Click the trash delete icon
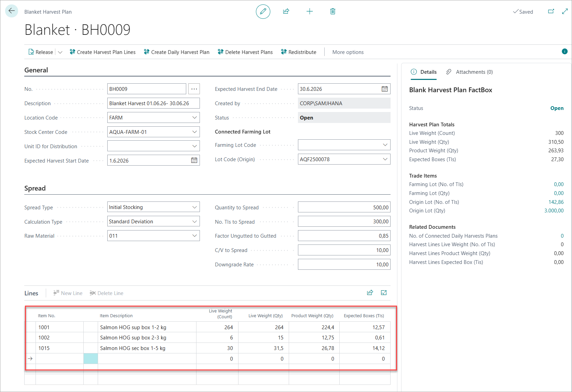 pyautogui.click(x=333, y=12)
